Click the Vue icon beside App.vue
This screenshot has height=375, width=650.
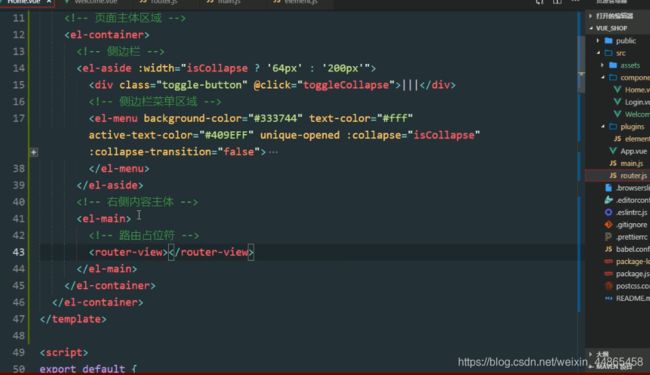point(613,151)
